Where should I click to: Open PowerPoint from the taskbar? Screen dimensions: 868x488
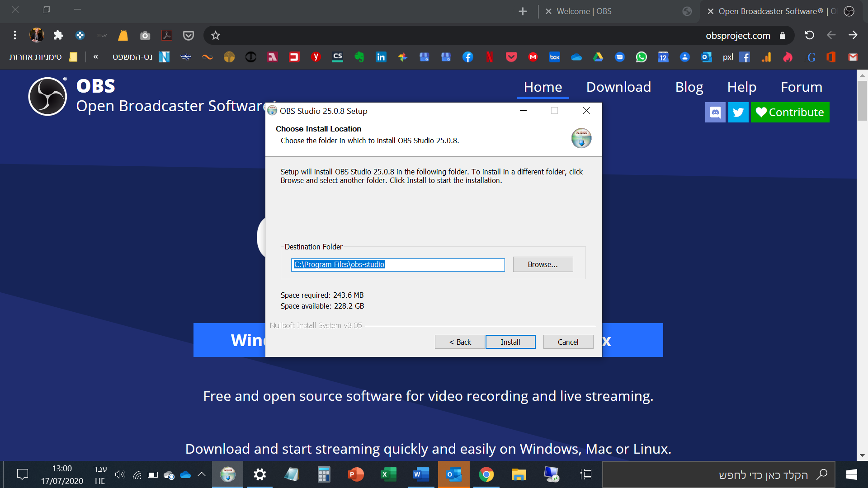point(356,474)
